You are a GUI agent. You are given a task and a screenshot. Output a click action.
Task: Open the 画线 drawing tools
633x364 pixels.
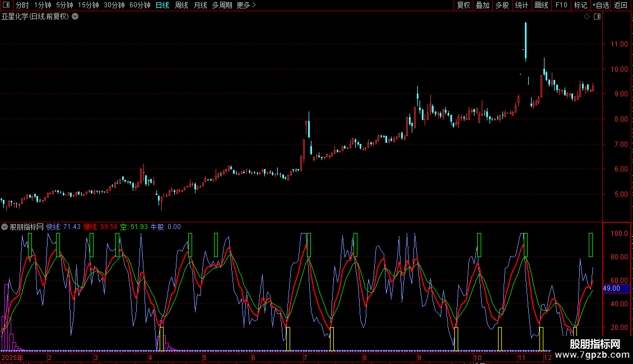point(541,5)
